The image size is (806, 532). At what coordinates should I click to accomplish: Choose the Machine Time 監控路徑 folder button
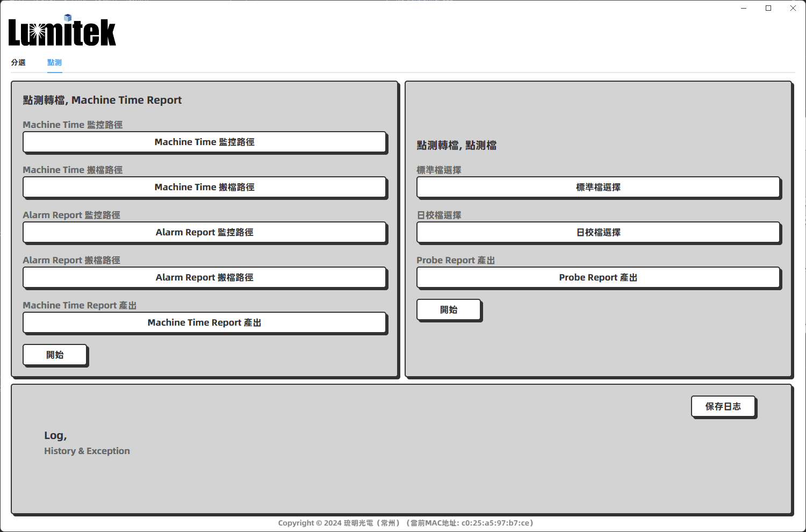point(204,142)
